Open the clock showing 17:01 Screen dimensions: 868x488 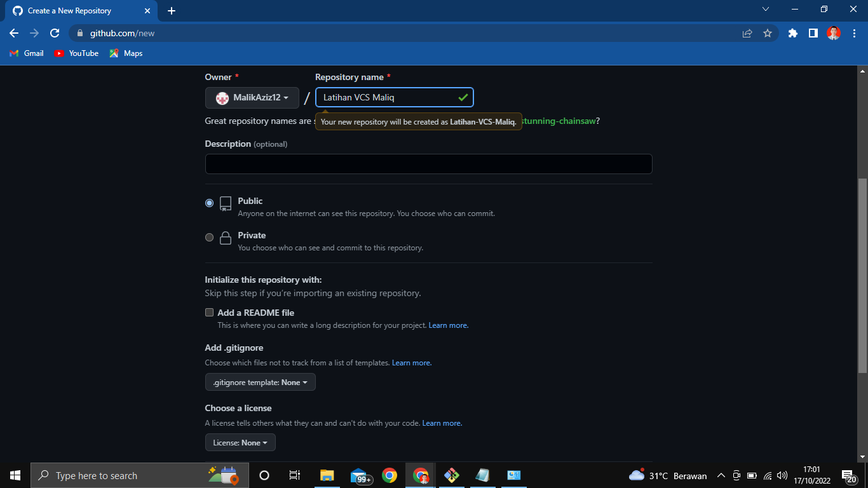(x=811, y=475)
